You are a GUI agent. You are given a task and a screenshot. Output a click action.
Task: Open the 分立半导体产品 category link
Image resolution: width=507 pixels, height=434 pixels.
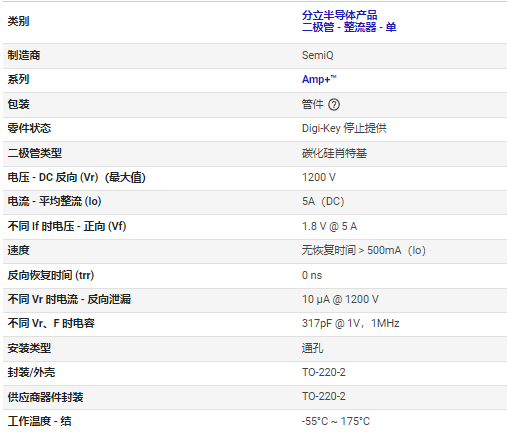tap(339, 15)
